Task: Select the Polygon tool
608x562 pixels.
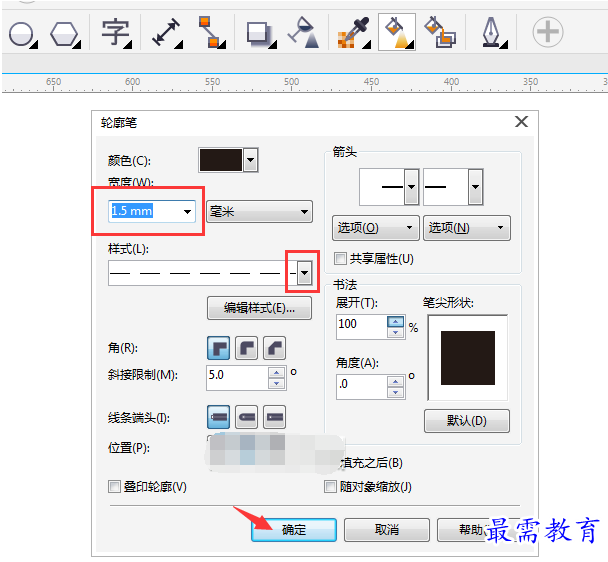Action: click(x=64, y=34)
